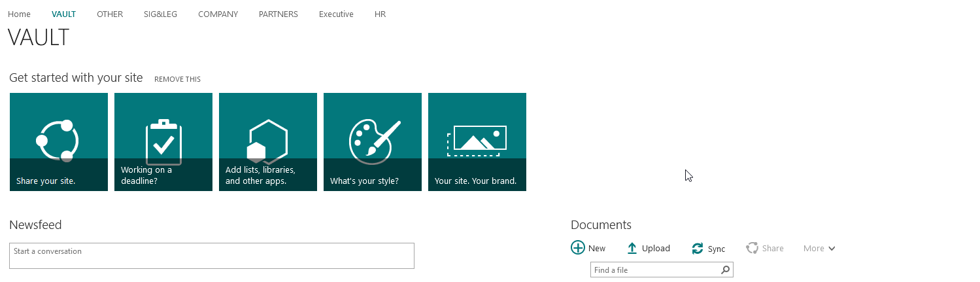Open the Share your site tile
The height and width of the screenshot is (282, 980).
59,142
